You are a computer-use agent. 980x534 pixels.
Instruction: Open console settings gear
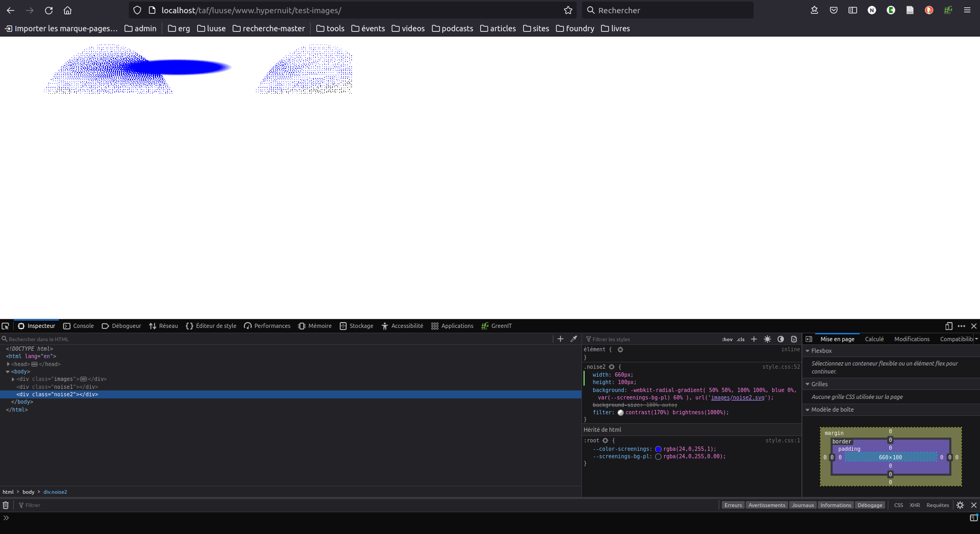coord(960,505)
